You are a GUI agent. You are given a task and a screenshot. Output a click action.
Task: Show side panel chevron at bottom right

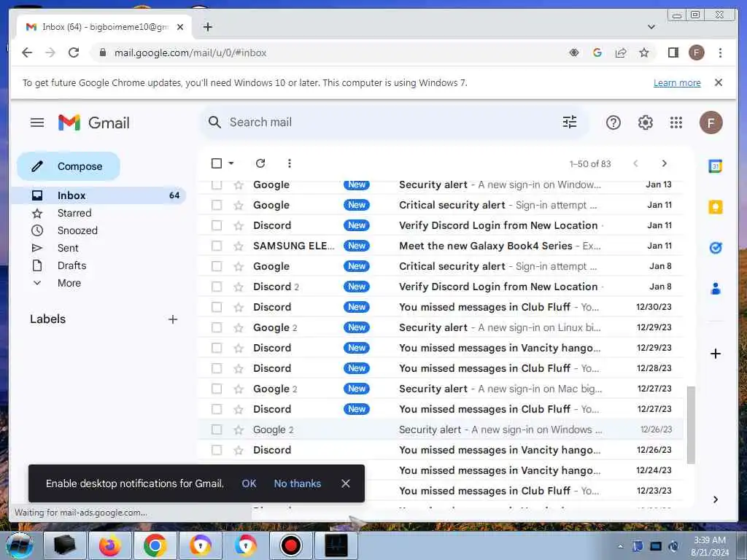[715, 499]
